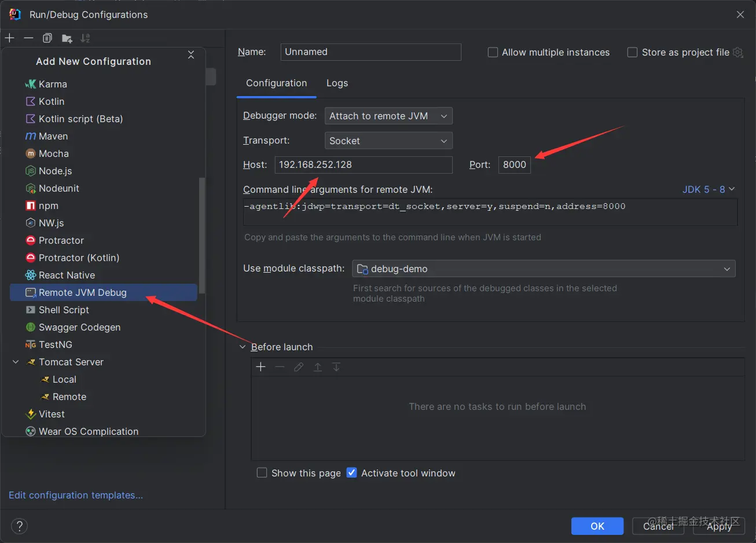Viewport: 756px width, 543px height.
Task: Open the Debugger mode dropdown
Action: 388,116
